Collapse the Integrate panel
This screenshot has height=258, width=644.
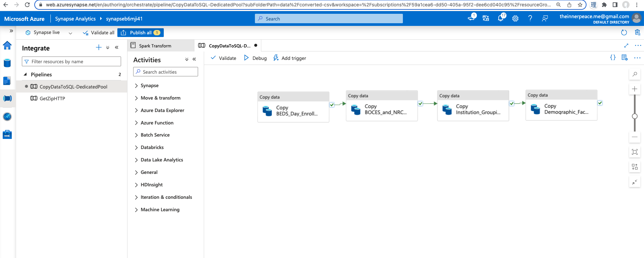pyautogui.click(x=117, y=47)
